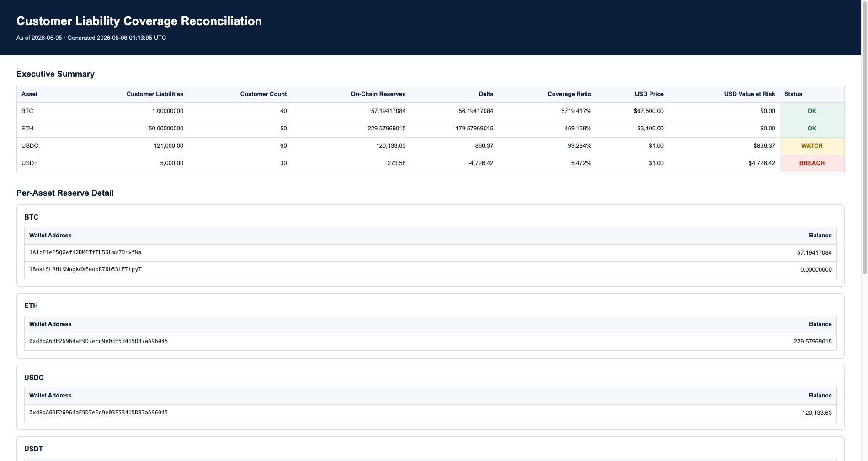The height and width of the screenshot is (461, 868).
Task: Click BTC delta 56.19417084
Action: [x=476, y=111]
